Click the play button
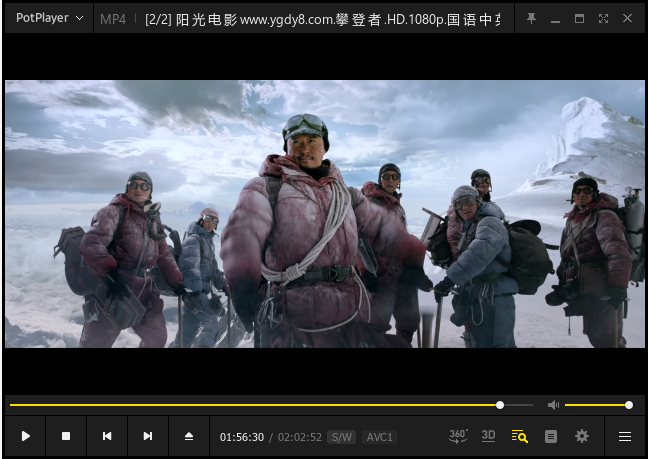 tap(25, 436)
